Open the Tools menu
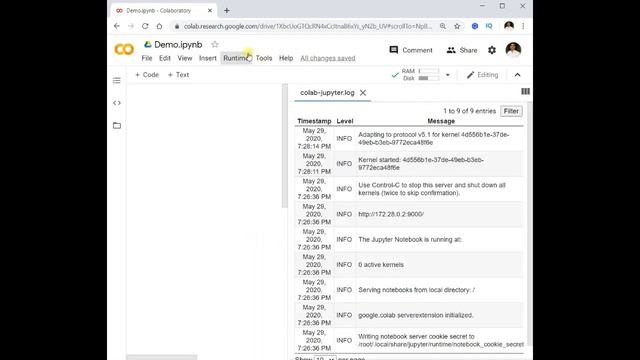The width and height of the screenshot is (640, 360). (264, 58)
